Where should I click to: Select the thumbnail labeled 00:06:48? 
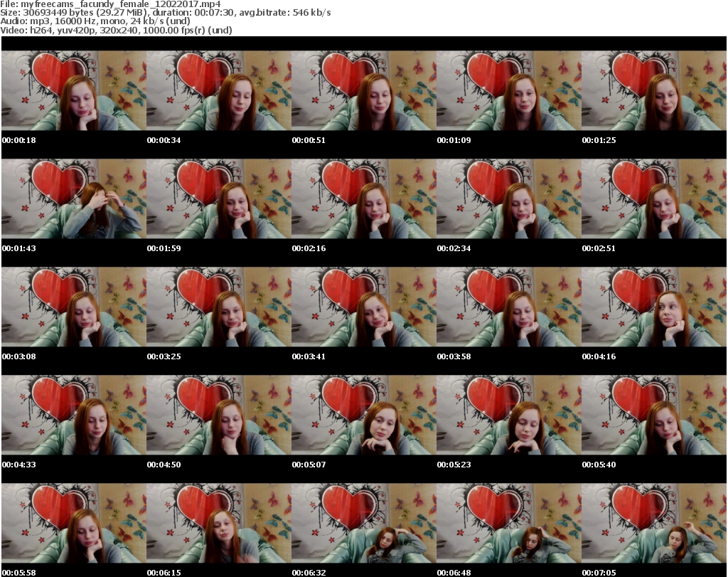coord(509,523)
